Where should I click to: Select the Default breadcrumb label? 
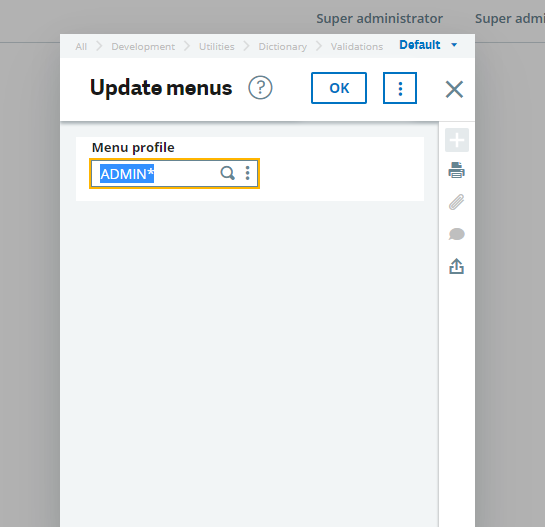click(x=420, y=45)
